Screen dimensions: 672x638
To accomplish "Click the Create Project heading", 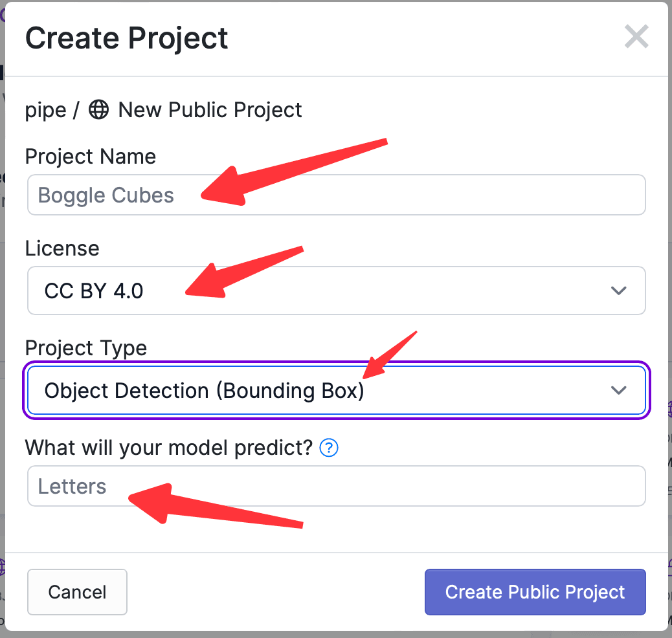I will pos(126,38).
